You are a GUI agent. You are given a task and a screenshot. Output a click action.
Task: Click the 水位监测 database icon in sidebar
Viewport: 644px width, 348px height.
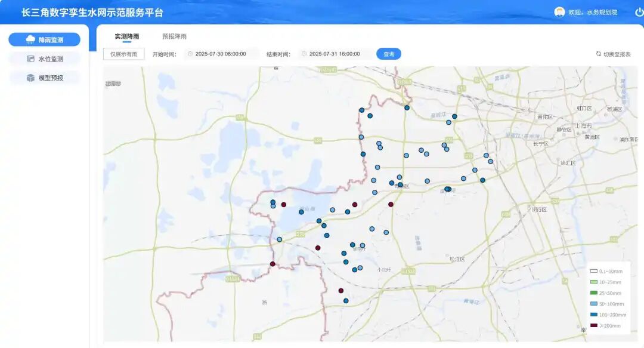click(x=30, y=59)
